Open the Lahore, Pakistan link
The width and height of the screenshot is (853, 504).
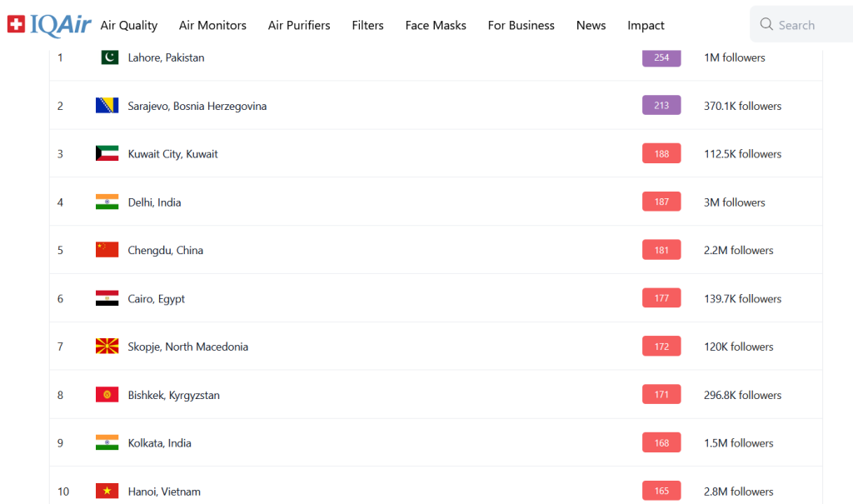coord(166,57)
